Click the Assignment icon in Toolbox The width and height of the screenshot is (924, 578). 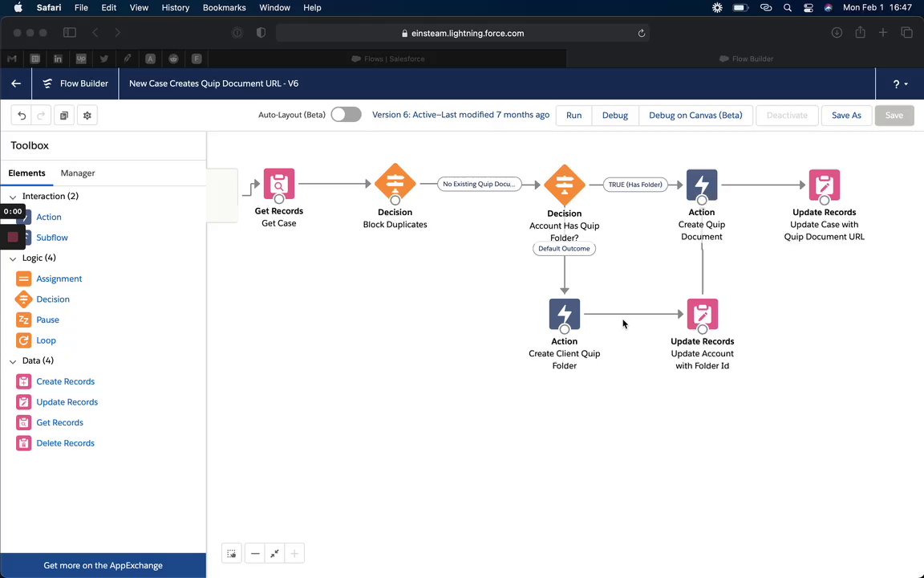[x=23, y=279]
